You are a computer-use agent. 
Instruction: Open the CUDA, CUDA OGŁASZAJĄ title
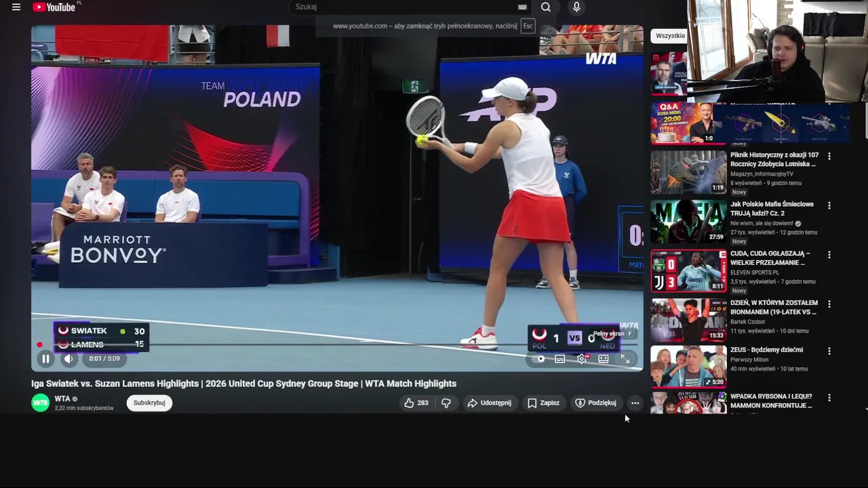coord(770,258)
